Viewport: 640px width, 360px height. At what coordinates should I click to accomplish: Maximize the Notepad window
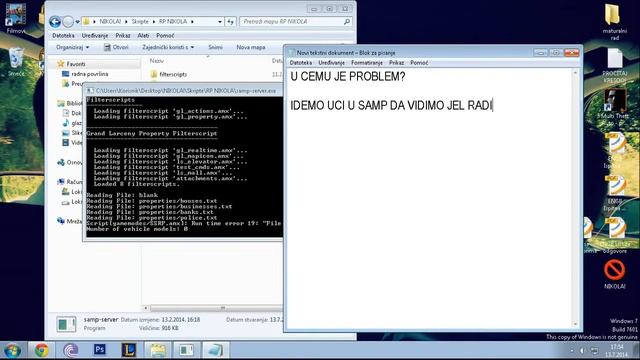pyautogui.click(x=555, y=52)
